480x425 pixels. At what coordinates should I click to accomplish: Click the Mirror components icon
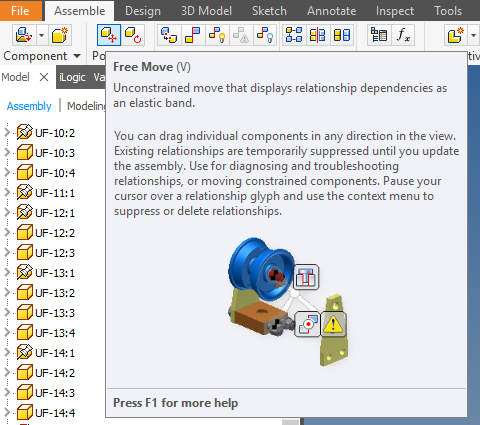[318, 35]
